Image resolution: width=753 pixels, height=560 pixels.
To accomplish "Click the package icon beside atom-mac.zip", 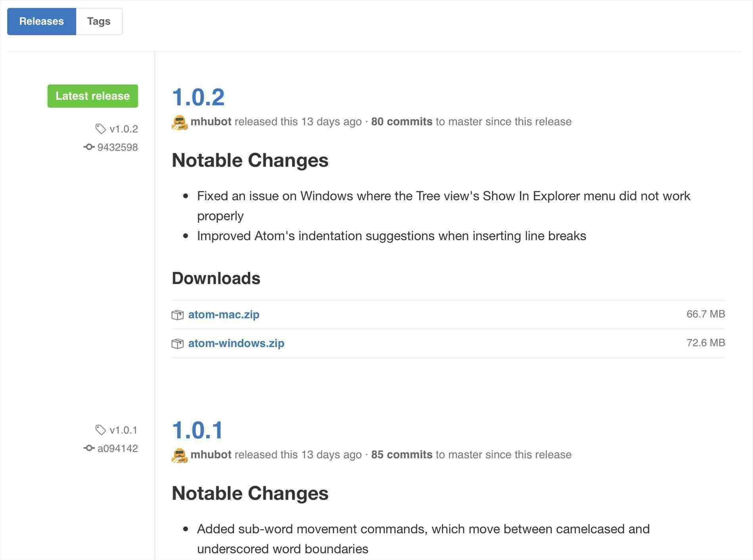I will pos(177,315).
